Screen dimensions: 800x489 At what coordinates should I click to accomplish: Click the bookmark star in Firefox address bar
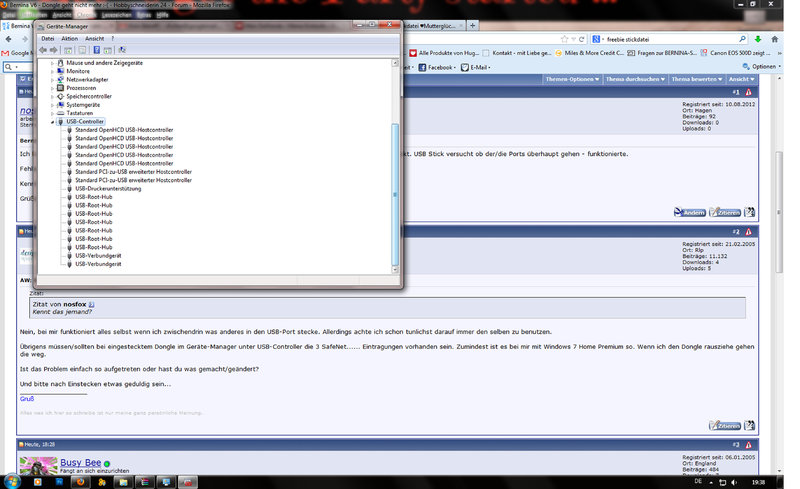(x=564, y=39)
